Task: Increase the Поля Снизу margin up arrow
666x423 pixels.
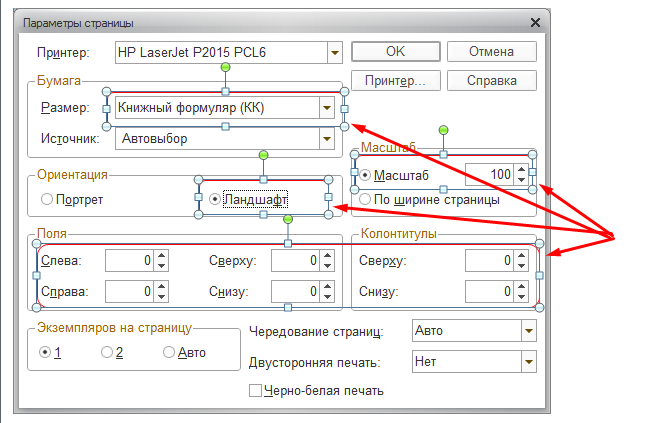Action: pos(327,287)
